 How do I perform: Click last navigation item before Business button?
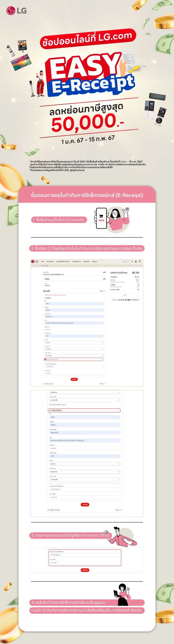pos(94,262)
